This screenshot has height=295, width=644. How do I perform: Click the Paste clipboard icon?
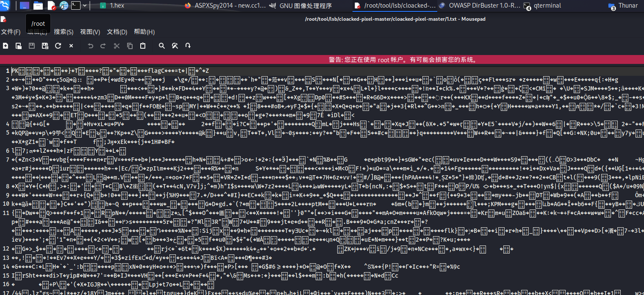pos(143,46)
